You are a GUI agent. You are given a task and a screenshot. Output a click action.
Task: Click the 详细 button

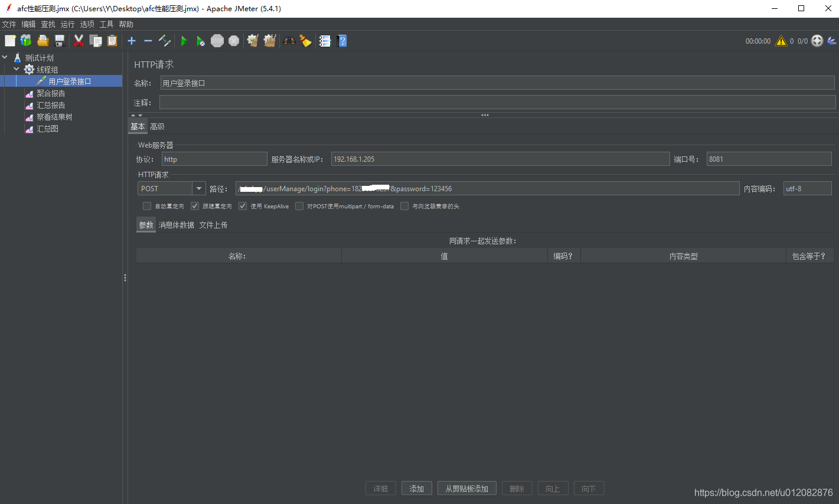coord(381,489)
